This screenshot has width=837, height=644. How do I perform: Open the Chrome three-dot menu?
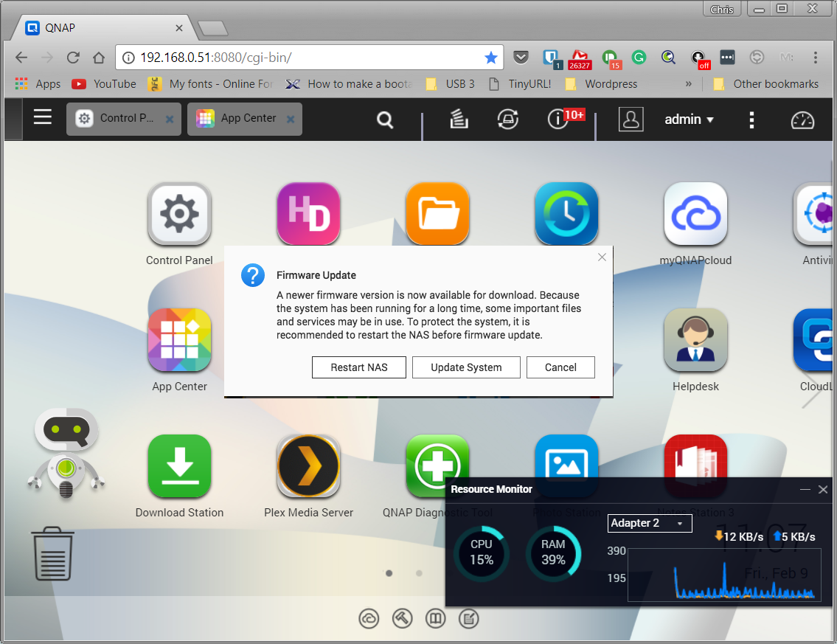point(815,57)
